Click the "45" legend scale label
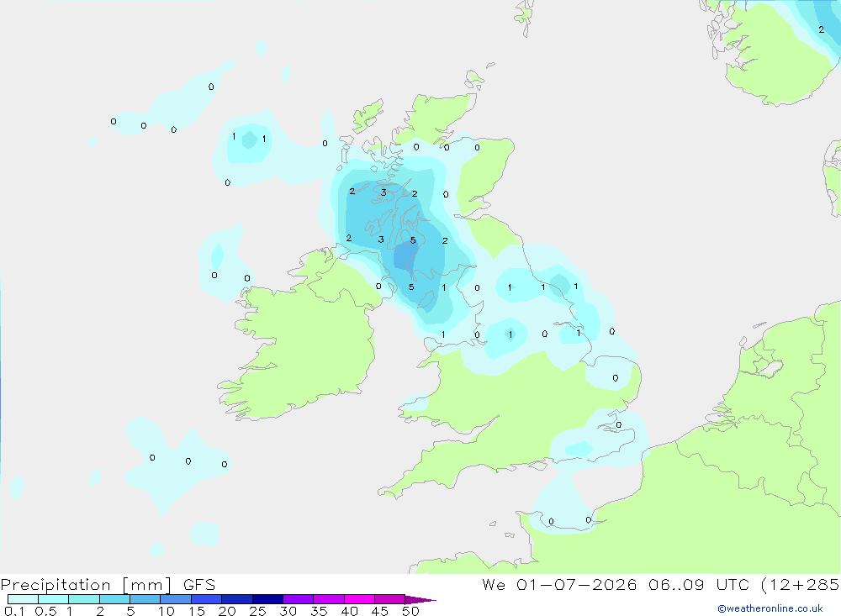The width and height of the screenshot is (841, 616). pyautogui.click(x=380, y=611)
